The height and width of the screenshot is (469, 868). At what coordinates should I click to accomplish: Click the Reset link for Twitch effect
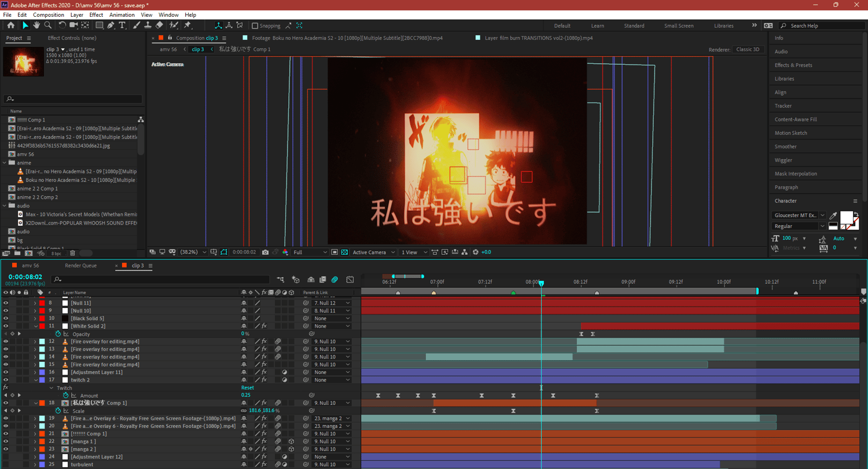(x=247, y=388)
